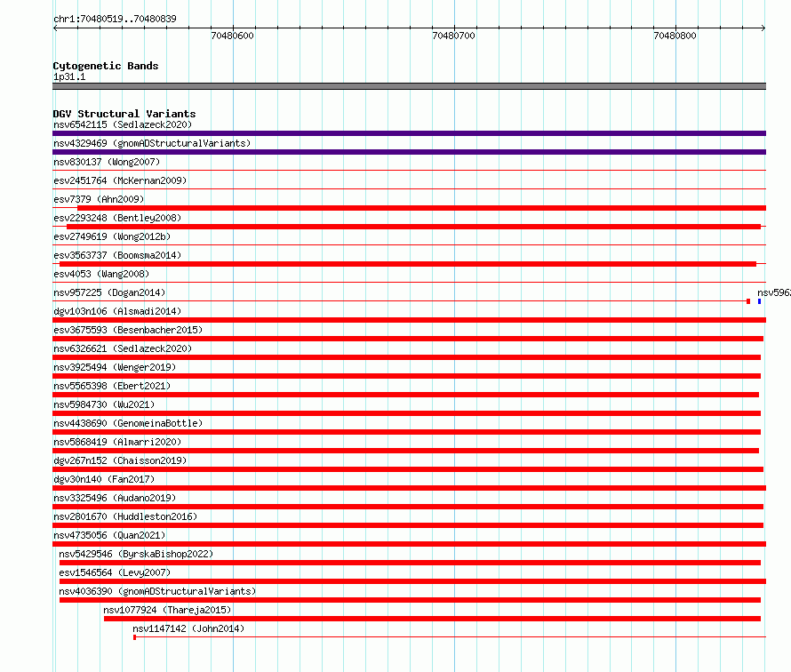The width and height of the screenshot is (791, 672).
Task: Open esv3563737 (Boomsma2014) variant
Action: click(x=117, y=255)
